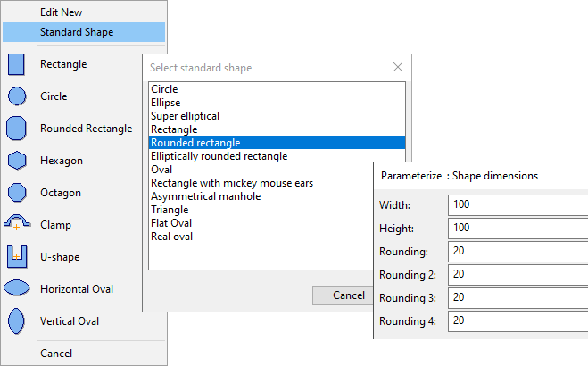Viewport: 588px width, 366px height.
Task: Focus the Rounding 3 input field
Action: click(518, 297)
